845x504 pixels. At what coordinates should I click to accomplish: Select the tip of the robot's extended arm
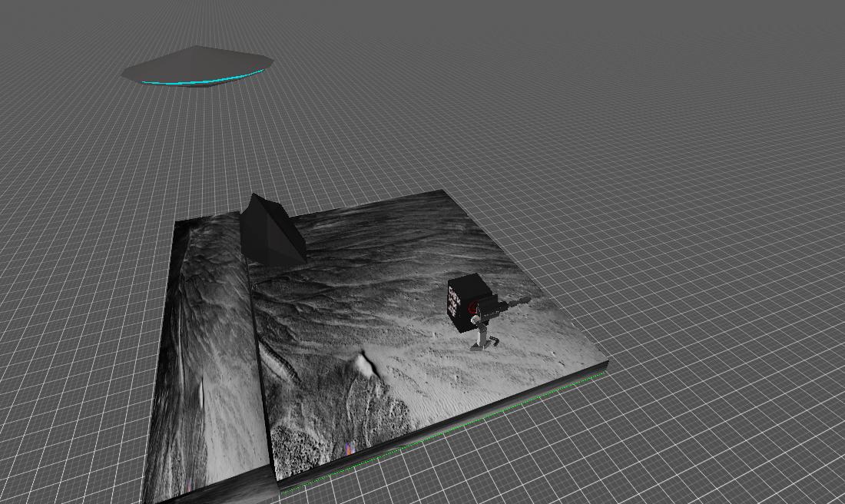526,299
